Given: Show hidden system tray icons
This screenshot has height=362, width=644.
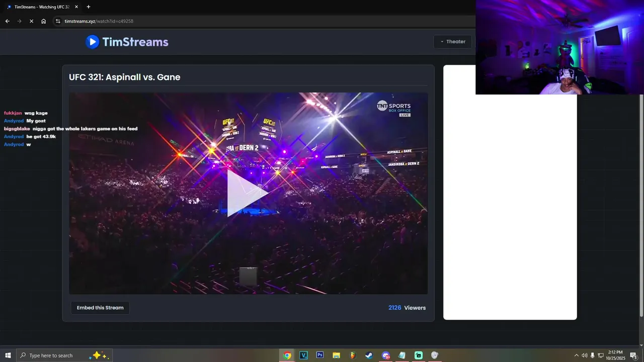Looking at the screenshot, I should [577, 355].
